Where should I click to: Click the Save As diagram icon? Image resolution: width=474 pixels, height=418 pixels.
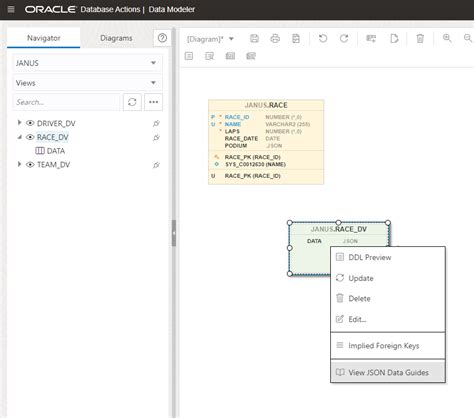tap(296, 38)
